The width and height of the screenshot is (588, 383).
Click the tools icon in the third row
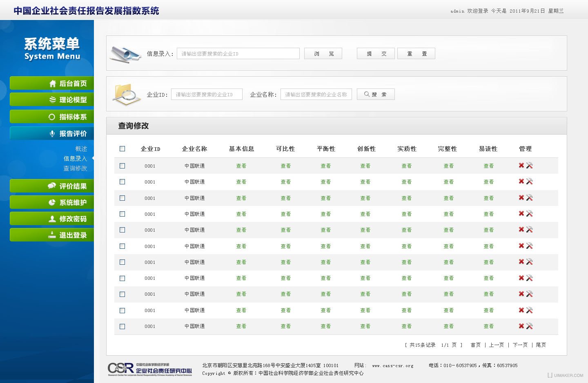point(529,197)
